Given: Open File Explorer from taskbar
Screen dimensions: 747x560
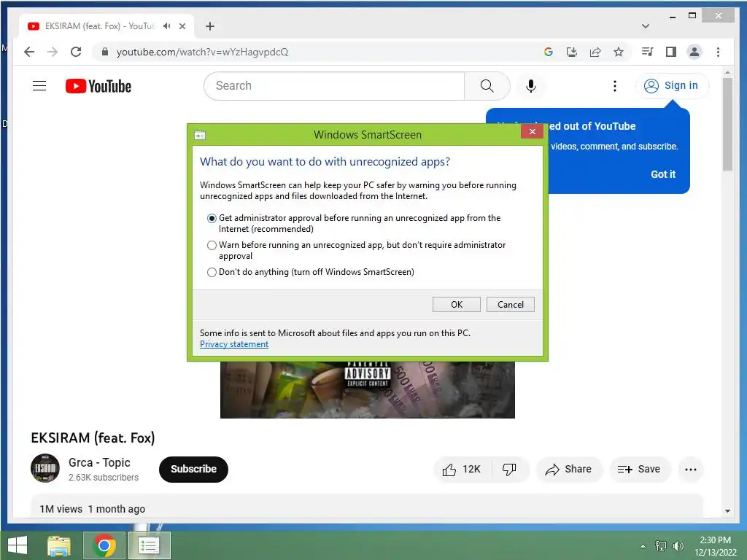Looking at the screenshot, I should point(59,545).
